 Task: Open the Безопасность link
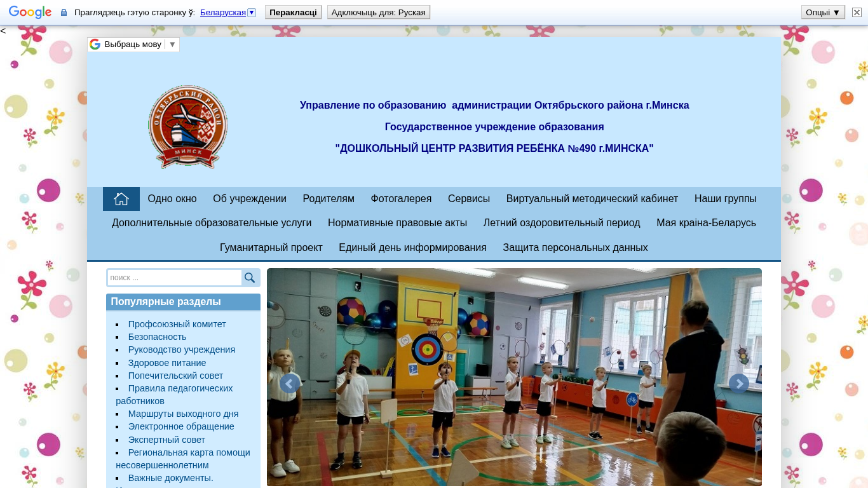[x=157, y=337]
